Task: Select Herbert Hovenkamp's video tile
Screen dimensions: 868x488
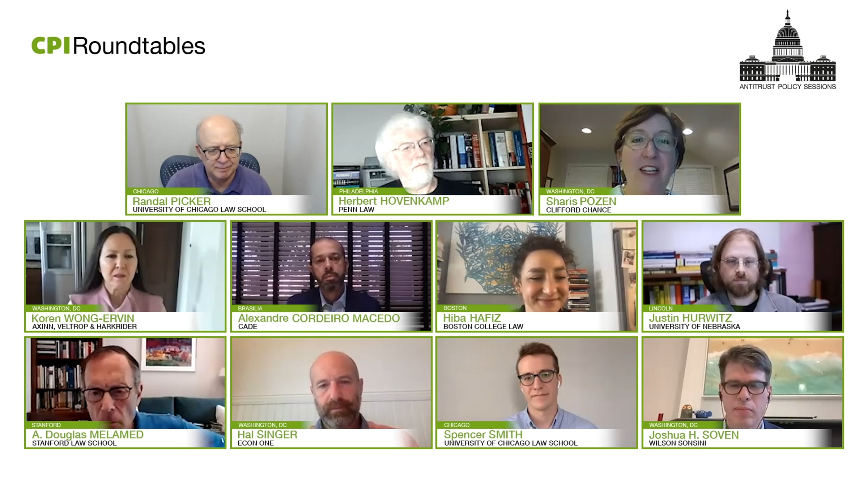Action: tap(433, 159)
